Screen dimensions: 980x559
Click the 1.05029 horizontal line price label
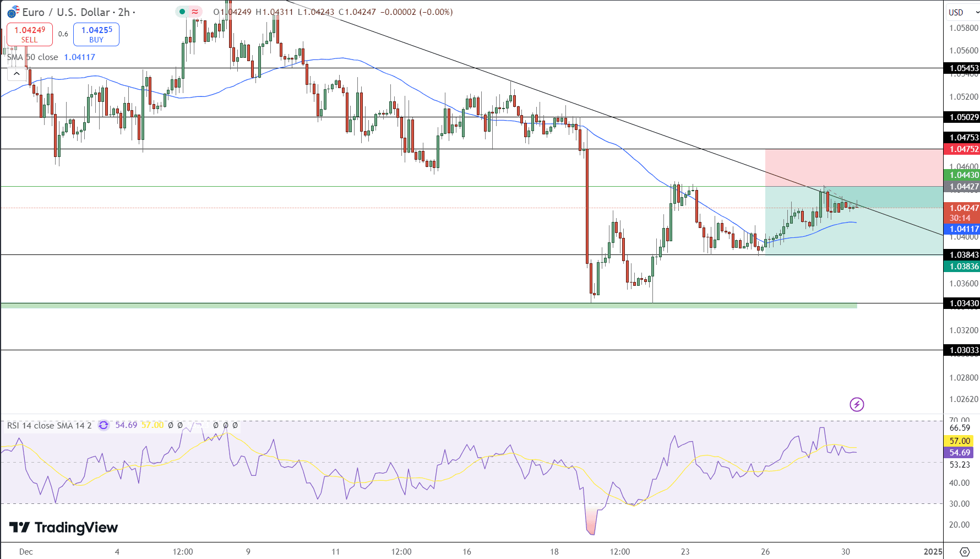click(962, 117)
